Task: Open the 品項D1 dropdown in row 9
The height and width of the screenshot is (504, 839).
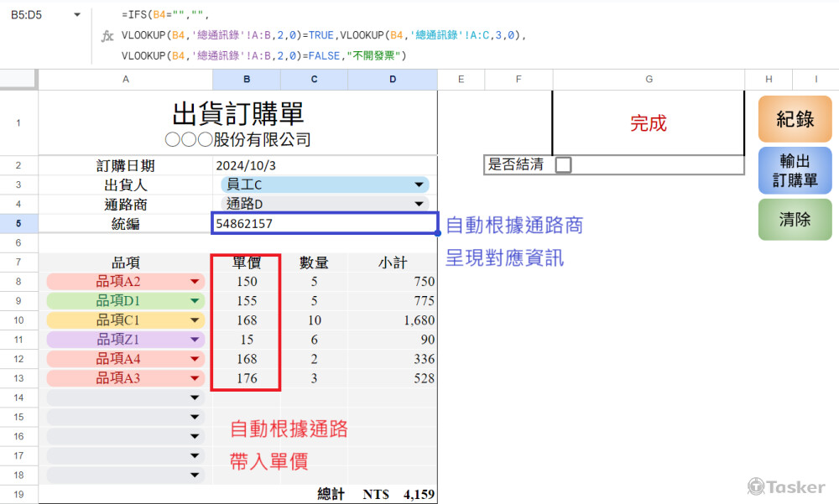Action: pyautogui.click(x=195, y=301)
